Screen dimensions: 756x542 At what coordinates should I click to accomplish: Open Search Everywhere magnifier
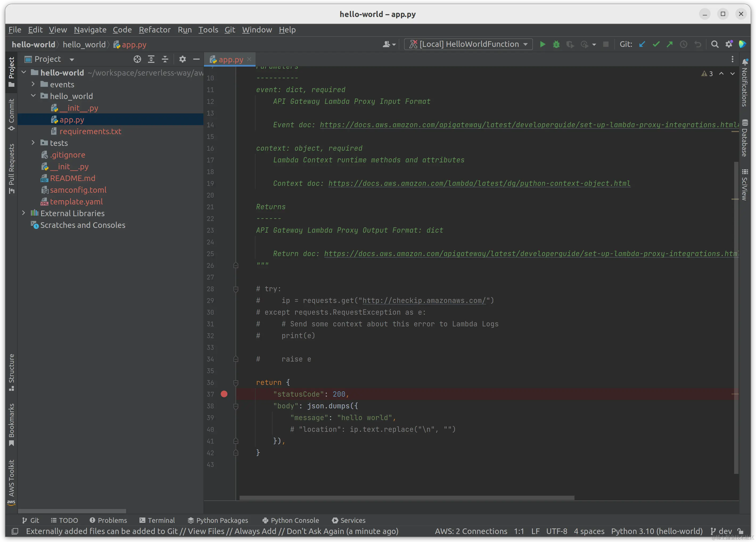pos(715,44)
